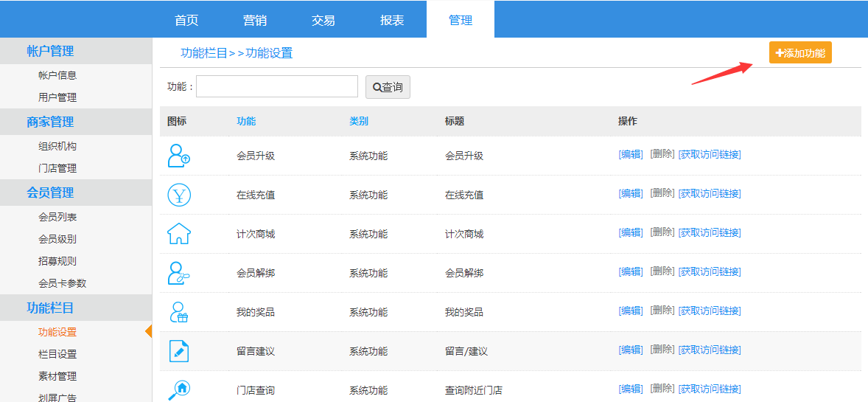Edit the 会员升级 row
Image resolution: width=868 pixels, height=402 pixels.
(x=631, y=155)
